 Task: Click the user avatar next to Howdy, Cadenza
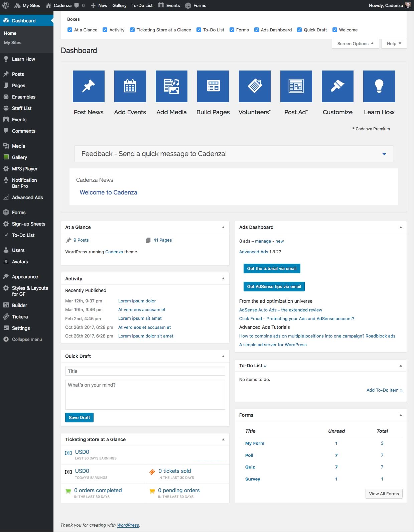click(408, 5)
